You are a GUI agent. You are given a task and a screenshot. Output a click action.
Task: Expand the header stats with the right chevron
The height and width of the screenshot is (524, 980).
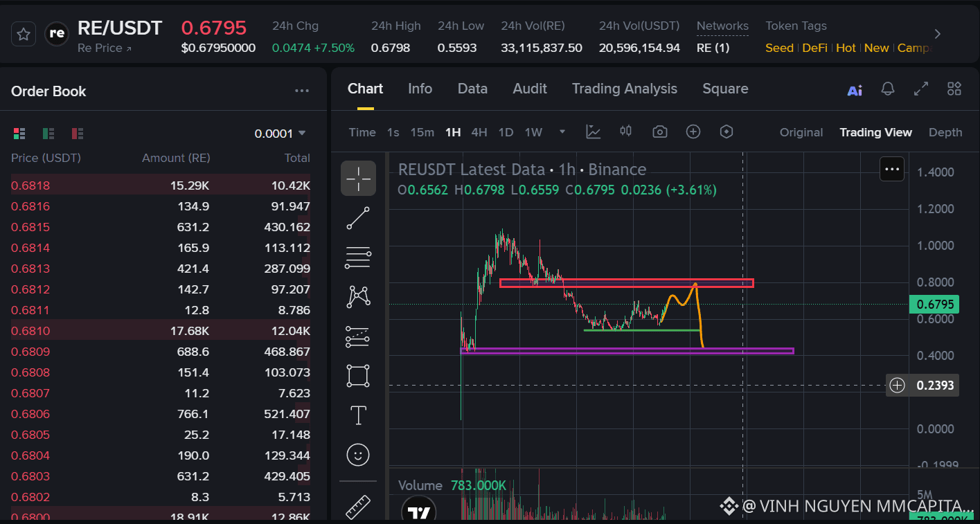click(x=938, y=34)
